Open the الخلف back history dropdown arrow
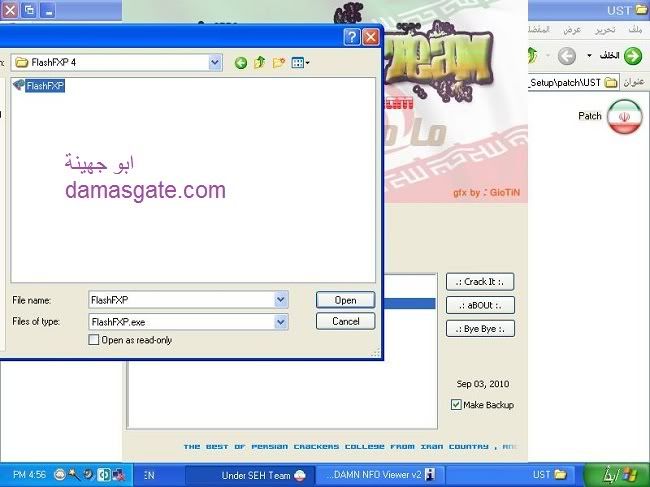The image size is (650, 487). click(589, 56)
